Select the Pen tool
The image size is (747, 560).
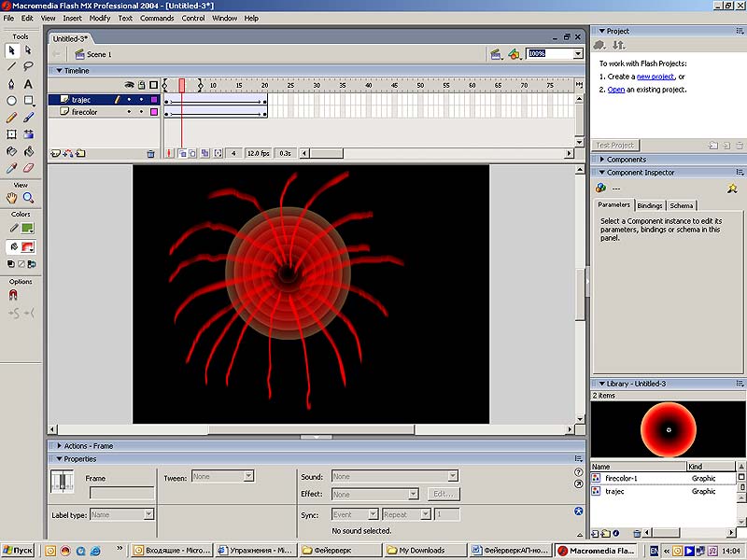12,84
